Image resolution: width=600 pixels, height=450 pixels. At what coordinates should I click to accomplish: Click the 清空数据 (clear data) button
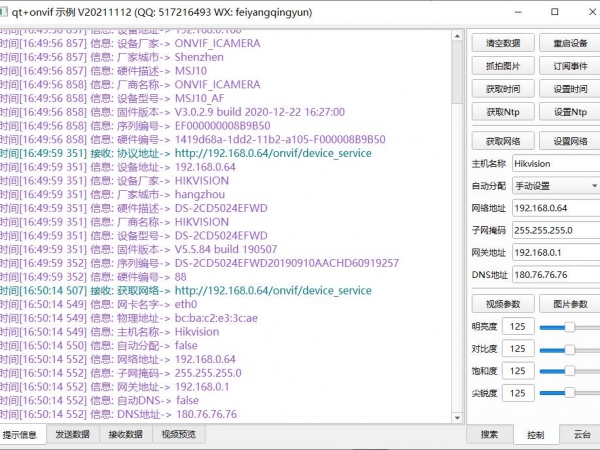(502, 44)
